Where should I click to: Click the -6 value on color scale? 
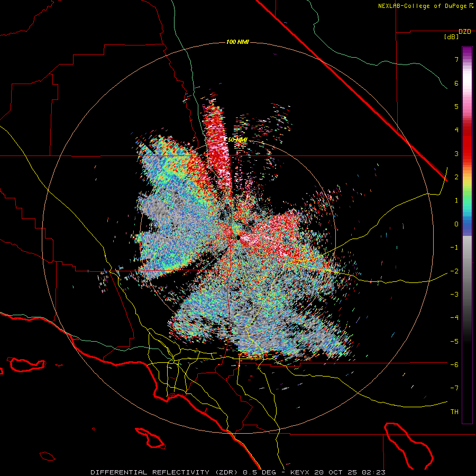coord(454,364)
